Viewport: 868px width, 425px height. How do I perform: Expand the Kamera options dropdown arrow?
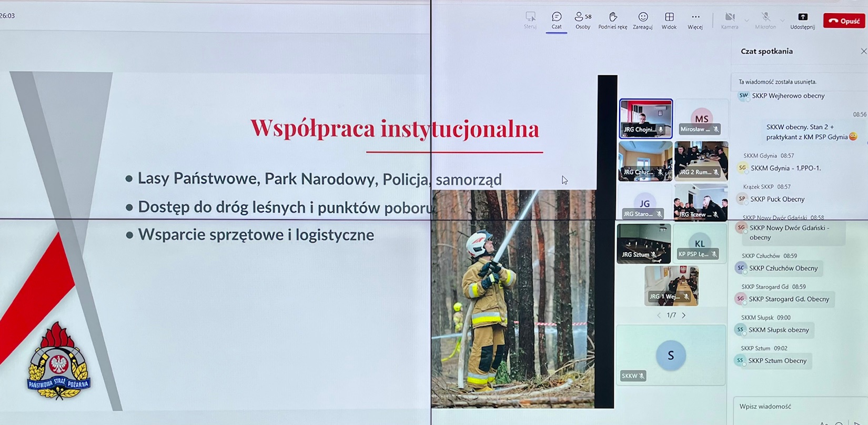tap(746, 21)
